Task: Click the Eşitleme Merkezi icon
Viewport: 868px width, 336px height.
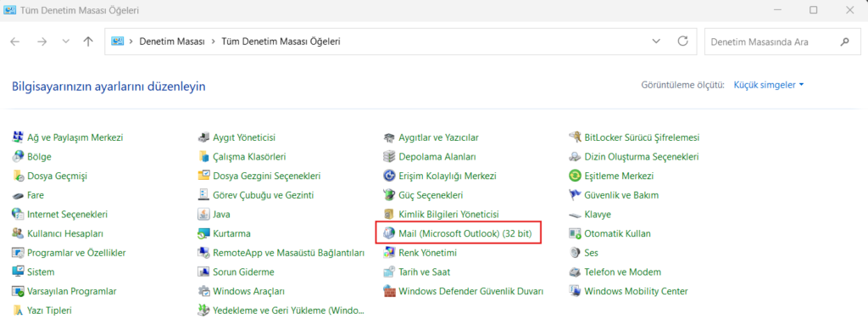Action: pyautogui.click(x=576, y=176)
